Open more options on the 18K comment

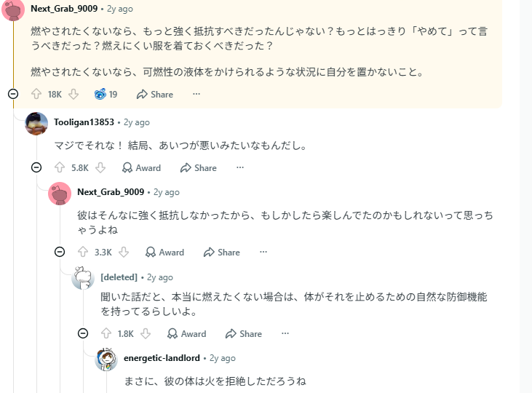(x=196, y=94)
